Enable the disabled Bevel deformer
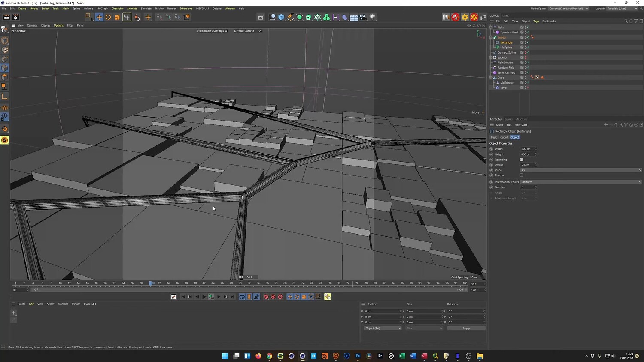The width and height of the screenshot is (644, 362). click(528, 88)
